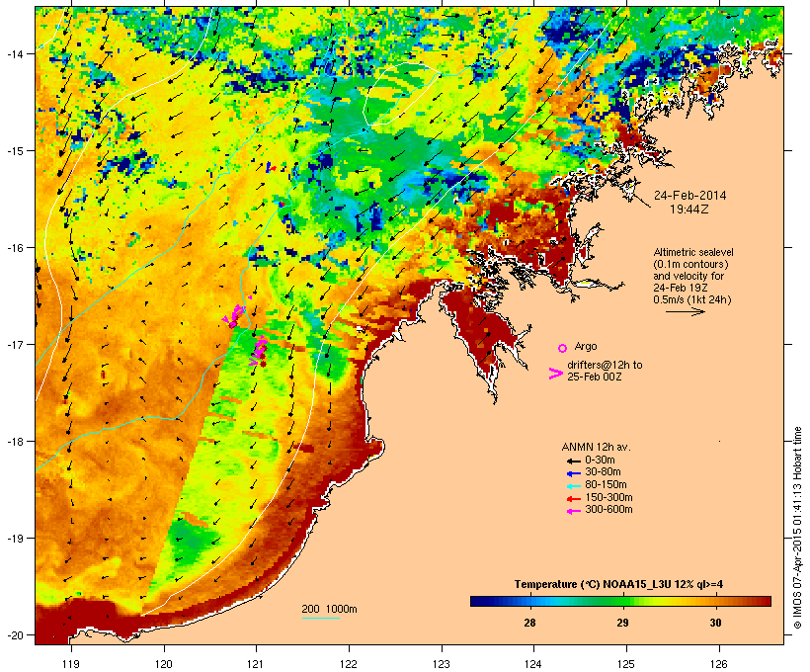
Task: Click the time text 19:44Z
Action: point(689,210)
